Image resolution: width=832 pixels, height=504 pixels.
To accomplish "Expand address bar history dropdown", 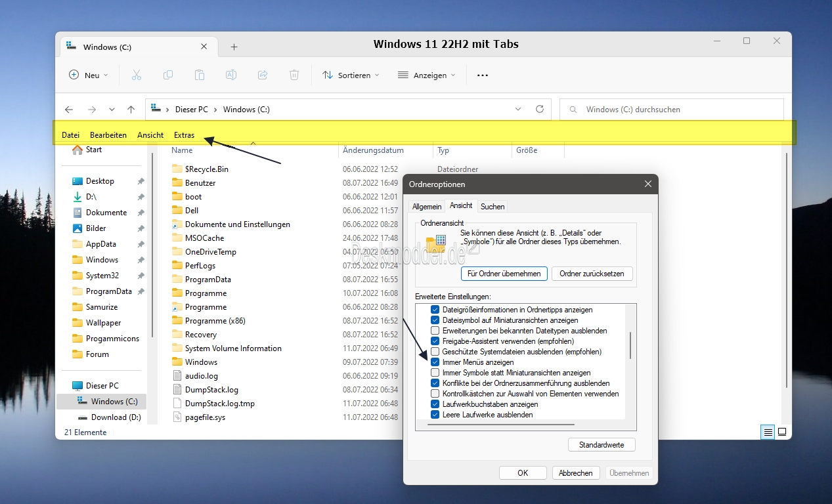I will 518,109.
